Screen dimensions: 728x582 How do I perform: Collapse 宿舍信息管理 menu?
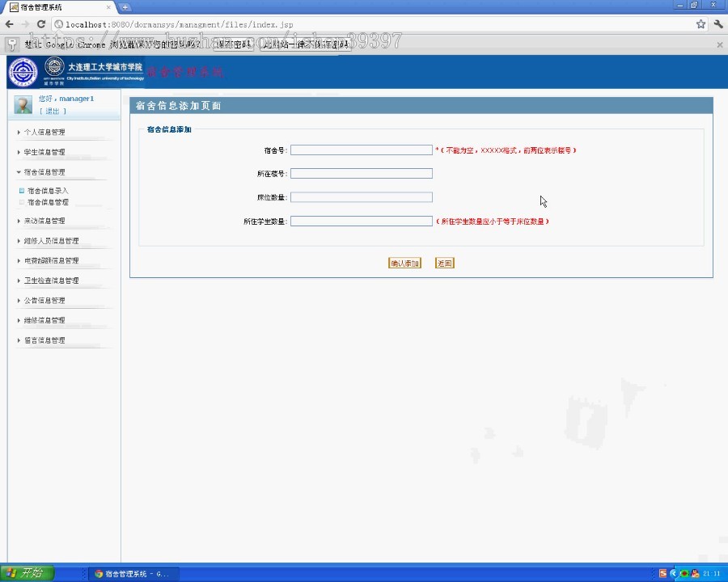[x=44, y=172]
